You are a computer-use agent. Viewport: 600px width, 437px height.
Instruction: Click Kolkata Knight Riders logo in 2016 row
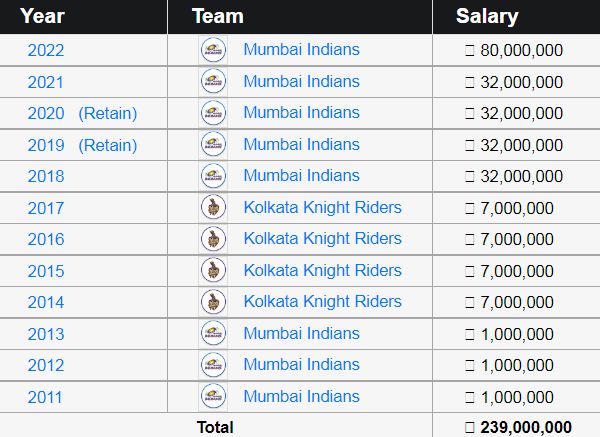coord(212,239)
